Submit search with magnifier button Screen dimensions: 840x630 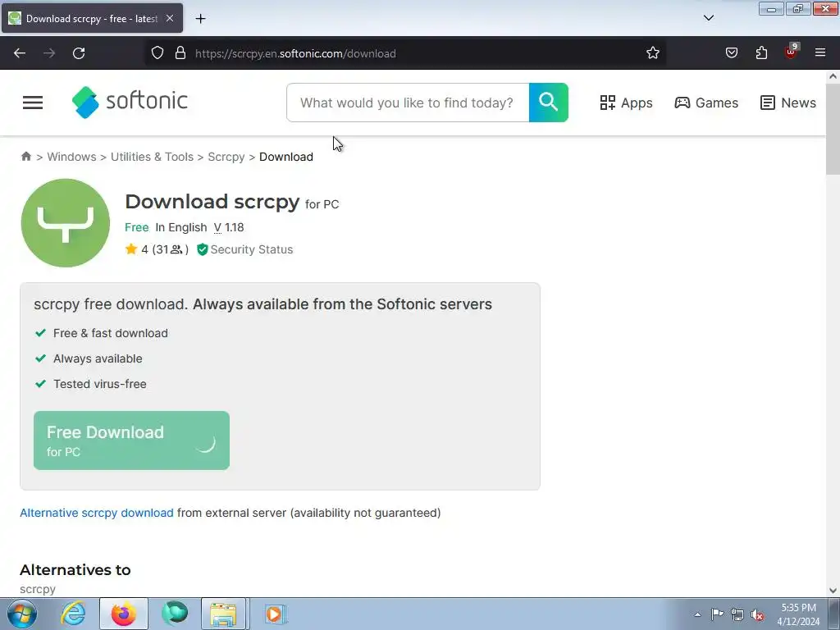[549, 103]
